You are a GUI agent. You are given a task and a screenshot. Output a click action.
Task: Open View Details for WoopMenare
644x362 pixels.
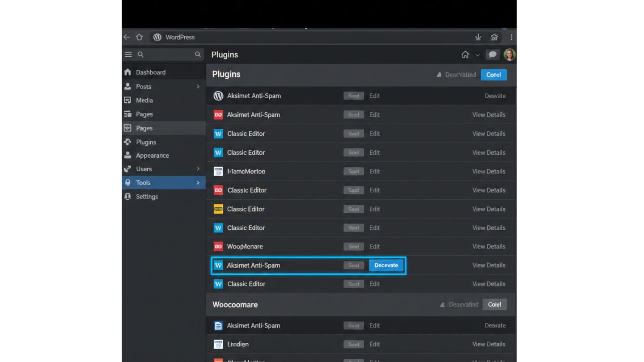point(489,247)
